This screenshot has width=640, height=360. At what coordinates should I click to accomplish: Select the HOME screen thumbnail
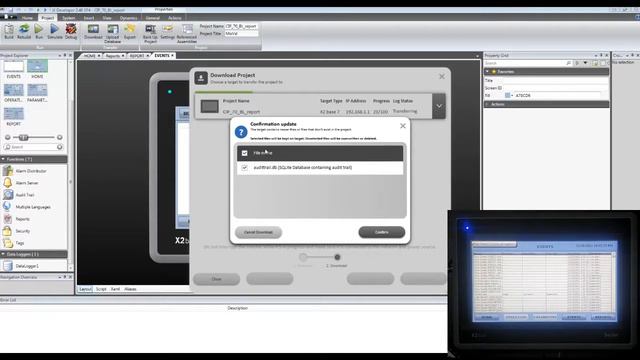pos(37,69)
